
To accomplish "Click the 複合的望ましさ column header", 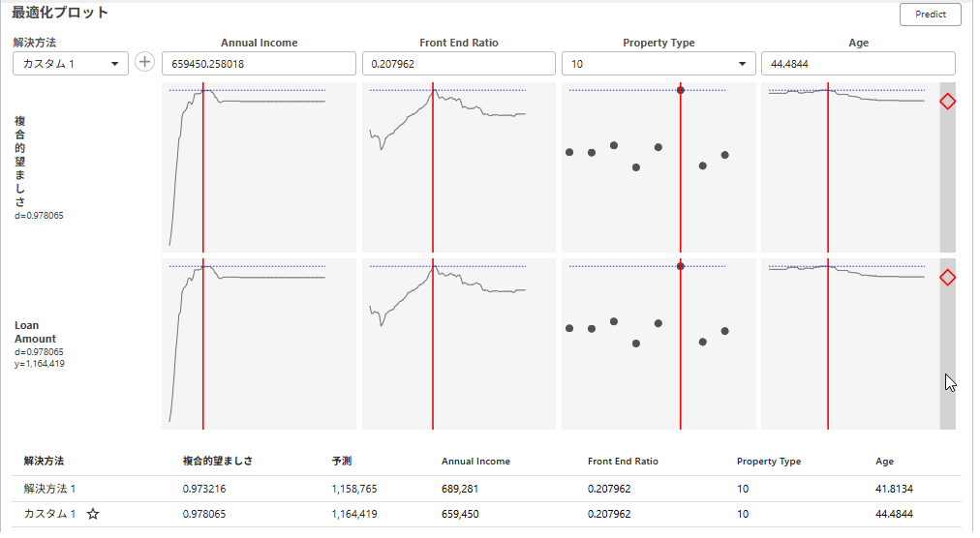I will click(x=217, y=462).
